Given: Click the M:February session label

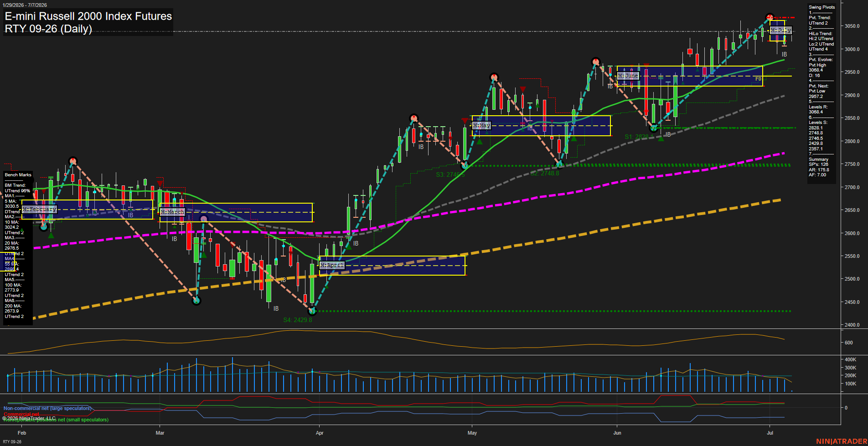Looking at the screenshot, I should (40, 209).
